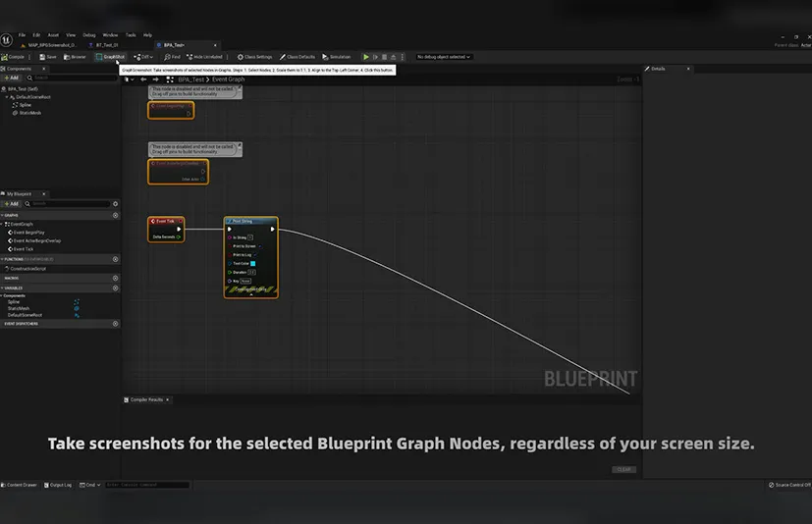Add a new graph via GRAPHS plus icon

116,215
